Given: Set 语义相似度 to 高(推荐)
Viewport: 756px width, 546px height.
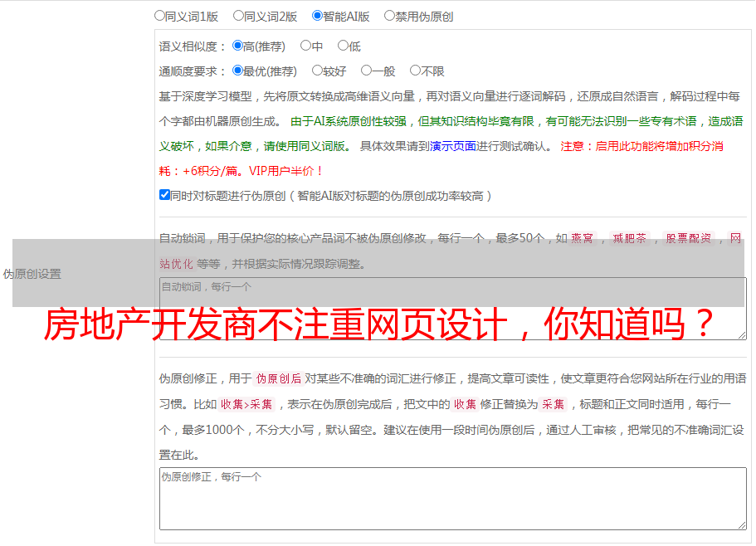Looking at the screenshot, I should [x=237, y=46].
